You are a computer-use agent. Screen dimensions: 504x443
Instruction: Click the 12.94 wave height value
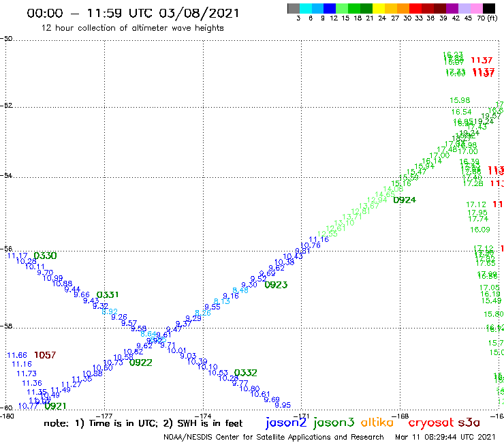pyautogui.click(x=377, y=200)
